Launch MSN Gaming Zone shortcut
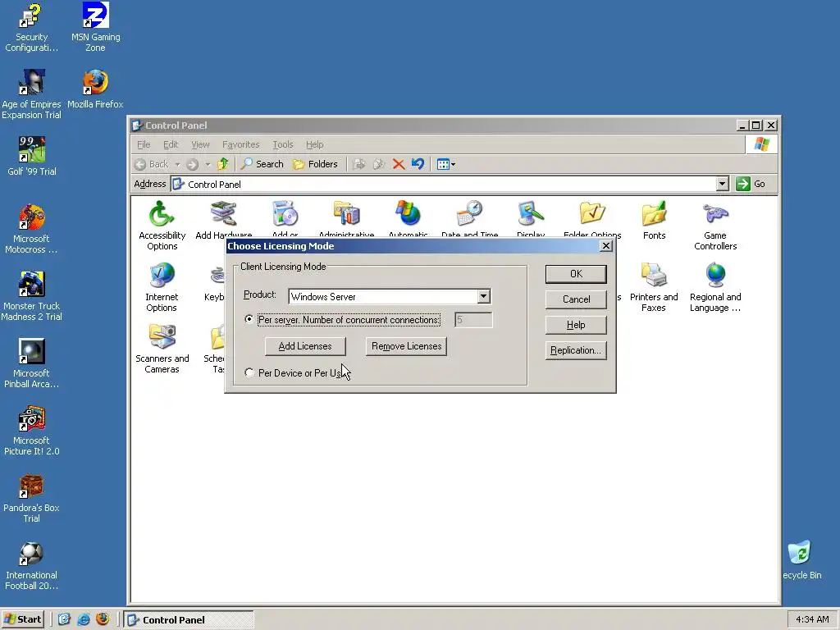Screen dimensions: 840x630 click(x=95, y=27)
